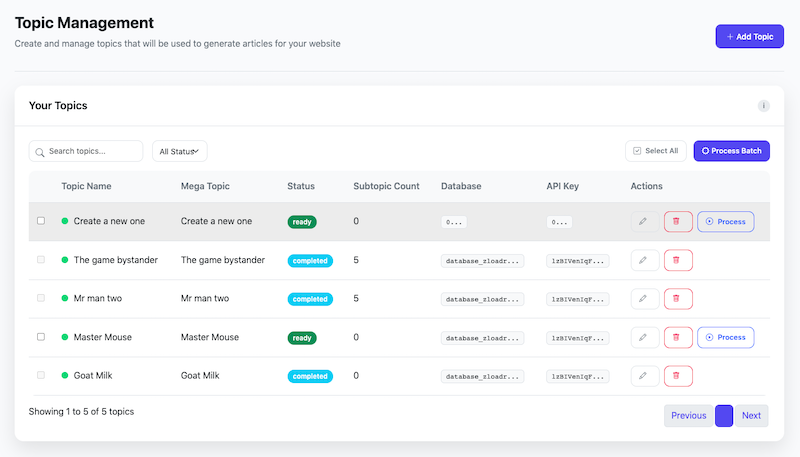Open the info icon in Your Topics
This screenshot has height=457, width=800.
763,106
